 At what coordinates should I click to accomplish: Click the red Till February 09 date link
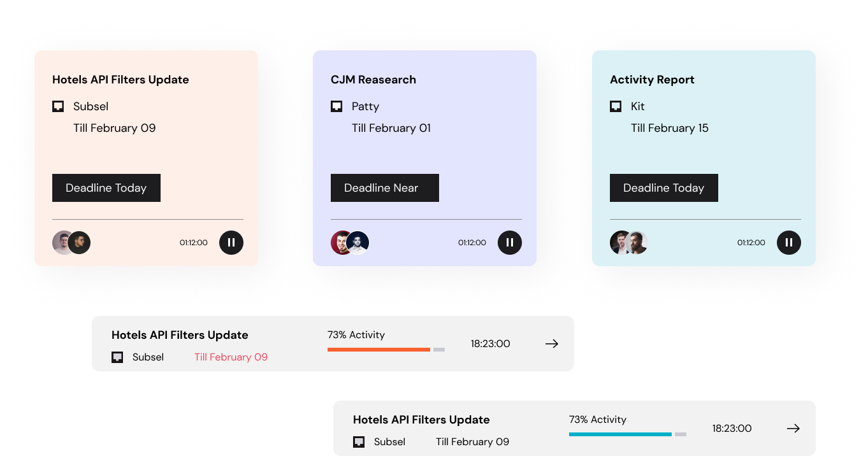pos(231,357)
